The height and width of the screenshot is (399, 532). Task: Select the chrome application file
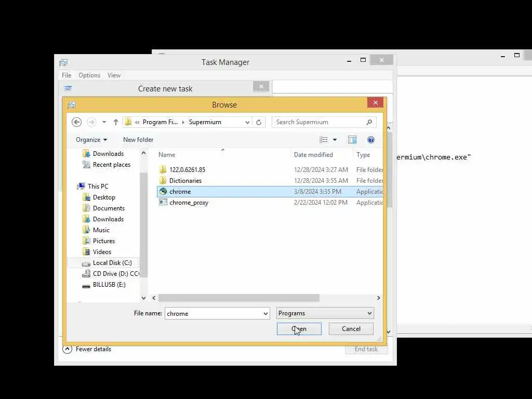pos(270,192)
